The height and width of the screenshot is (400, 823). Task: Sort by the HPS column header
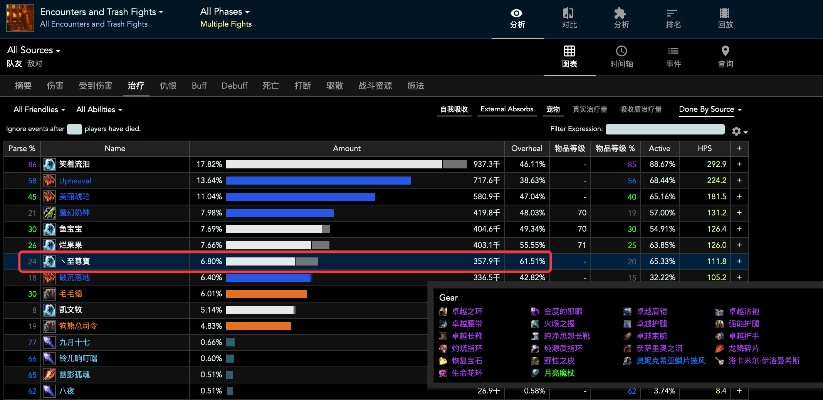704,148
